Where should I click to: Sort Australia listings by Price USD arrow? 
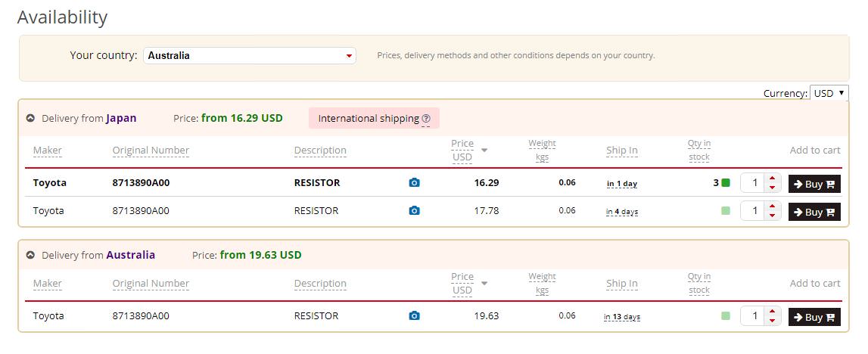pyautogui.click(x=484, y=284)
